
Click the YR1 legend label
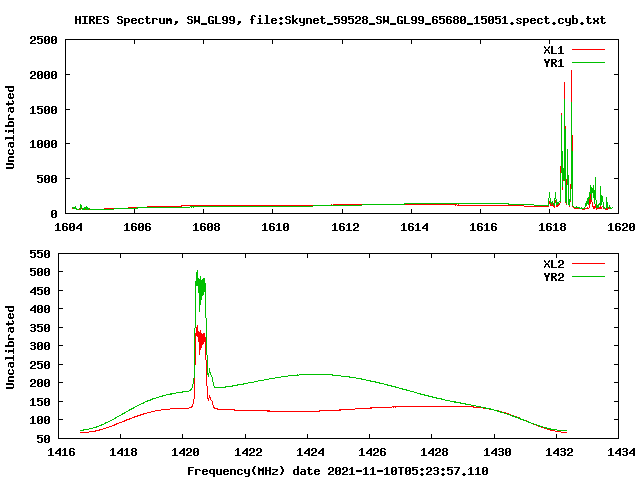coord(553,63)
